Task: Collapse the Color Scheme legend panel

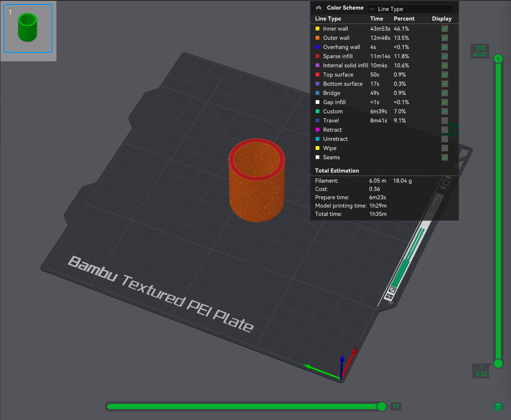Action: coord(319,8)
